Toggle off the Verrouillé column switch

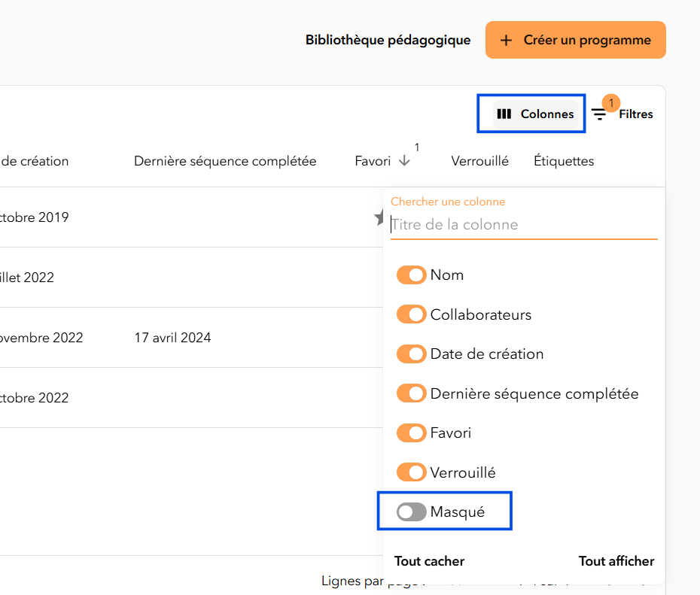(x=411, y=472)
